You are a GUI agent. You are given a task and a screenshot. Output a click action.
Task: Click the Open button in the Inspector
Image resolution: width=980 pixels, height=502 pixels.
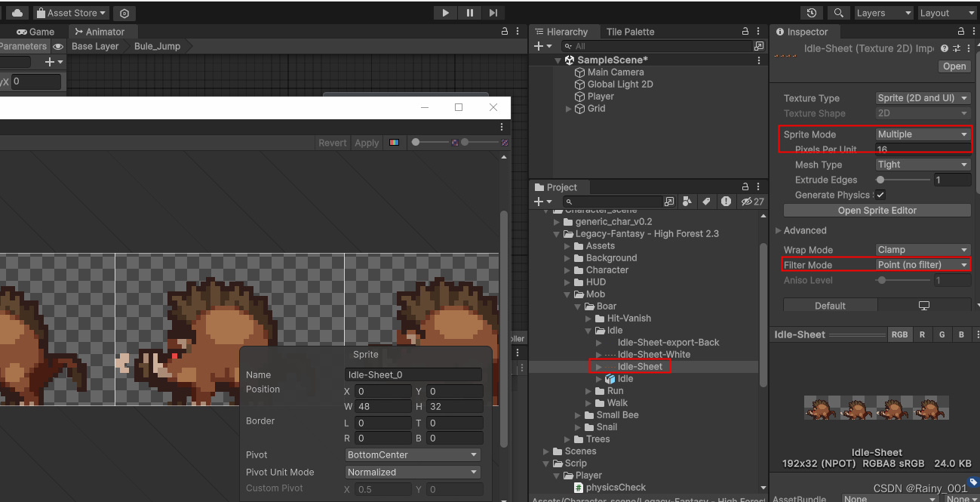point(954,66)
